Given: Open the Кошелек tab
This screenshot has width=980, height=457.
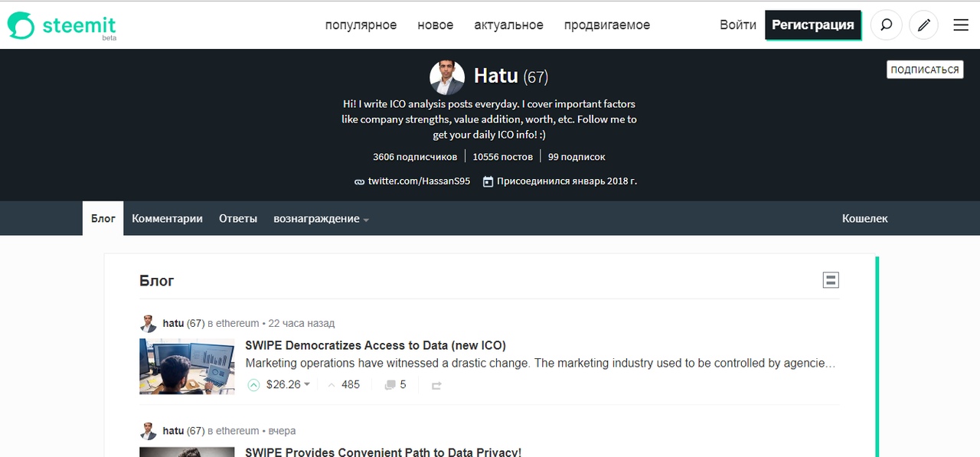Looking at the screenshot, I should (865, 219).
